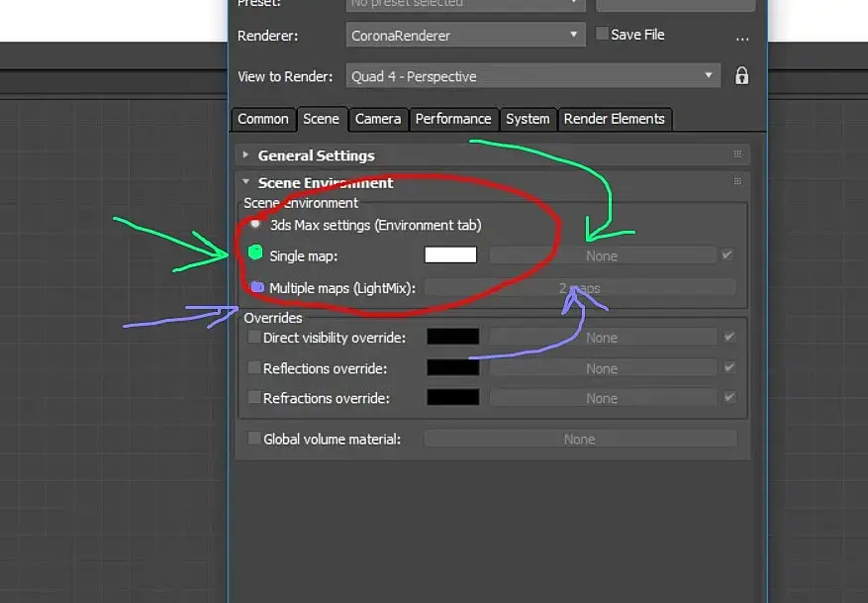
Task: Switch to the Camera tab
Action: [x=378, y=119]
